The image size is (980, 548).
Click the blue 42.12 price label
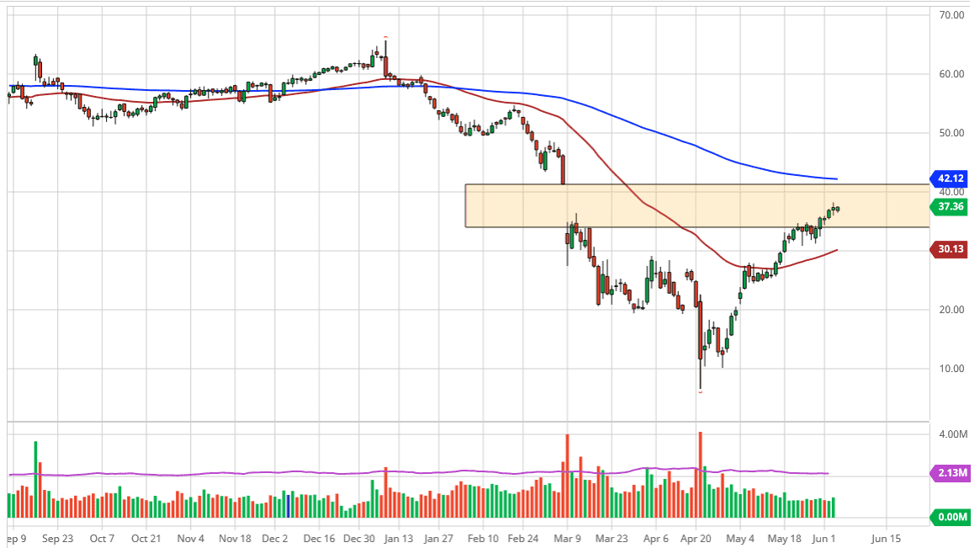951,178
